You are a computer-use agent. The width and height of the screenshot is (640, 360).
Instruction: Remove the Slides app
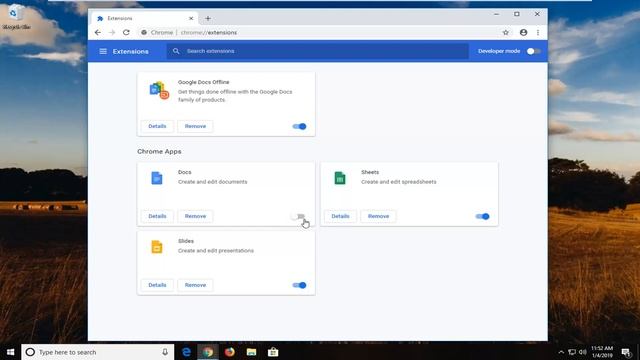pos(195,285)
